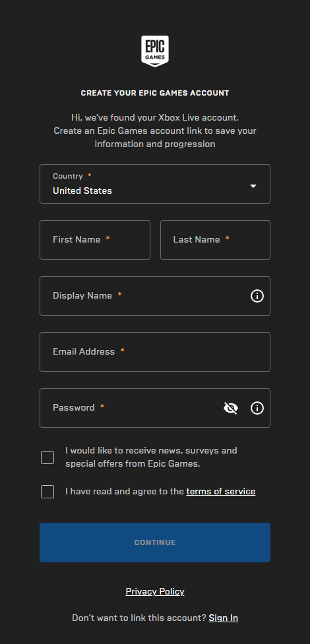Focus the Last Name field
The width and height of the screenshot is (310, 644).
tap(215, 240)
